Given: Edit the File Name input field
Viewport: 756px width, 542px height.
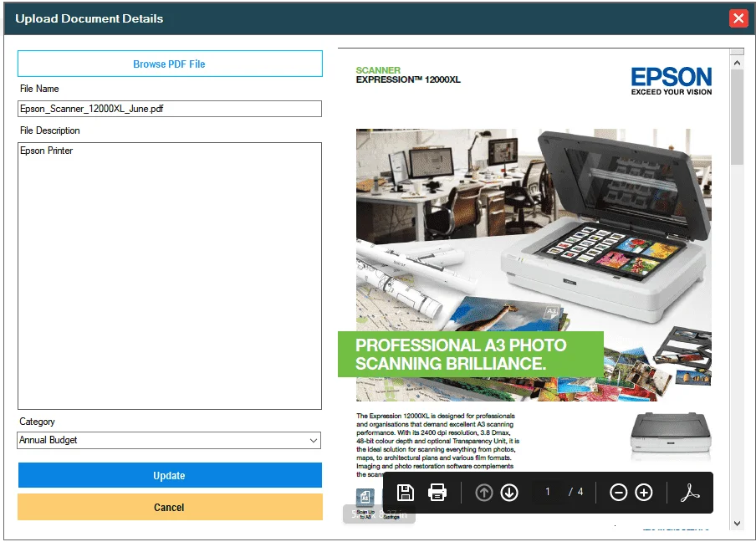Looking at the screenshot, I should point(170,109).
